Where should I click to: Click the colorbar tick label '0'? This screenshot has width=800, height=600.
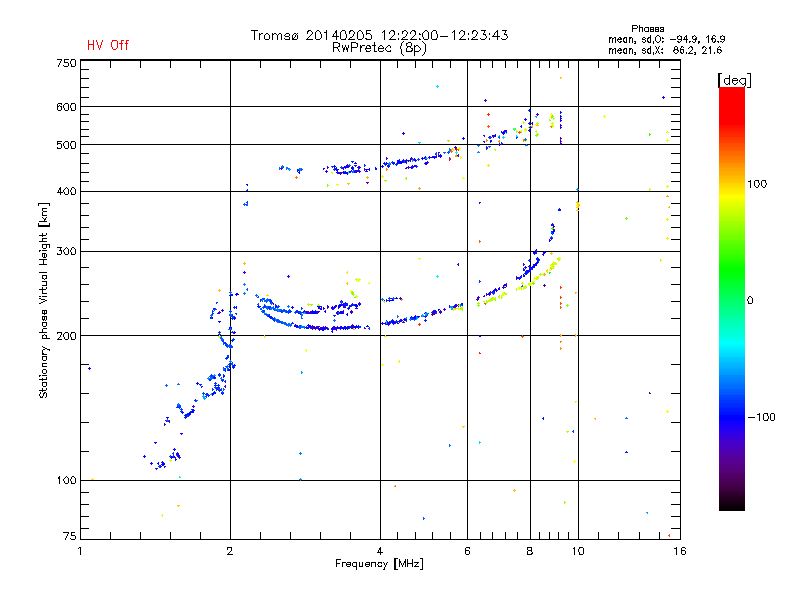pos(750,301)
